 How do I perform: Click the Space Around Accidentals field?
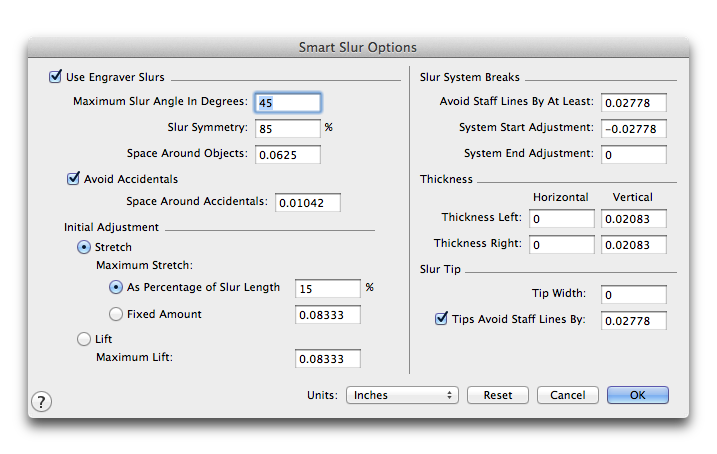click(x=308, y=203)
